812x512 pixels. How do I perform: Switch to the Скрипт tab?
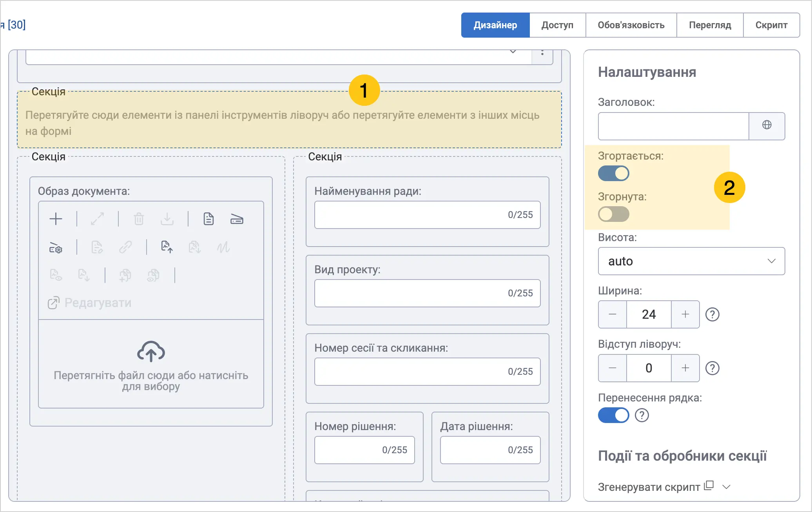(x=772, y=25)
